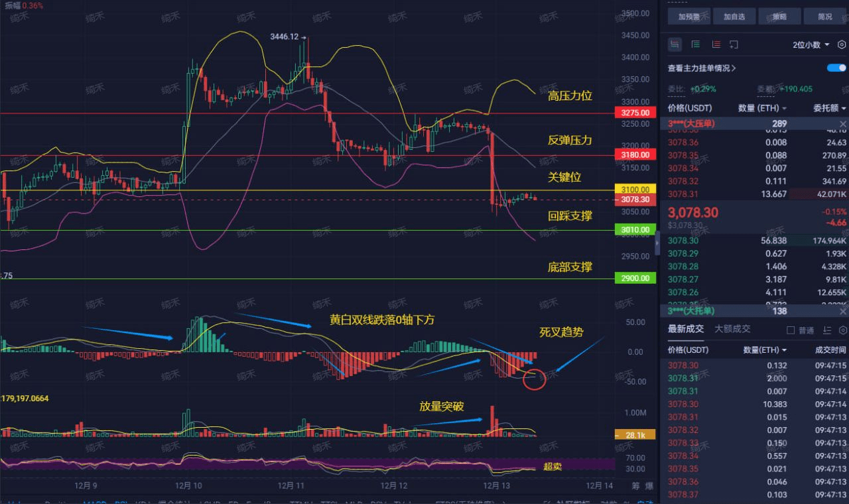Select the bid row with quantity 56.838
This screenshot has height=504, width=849.
[x=755, y=241]
